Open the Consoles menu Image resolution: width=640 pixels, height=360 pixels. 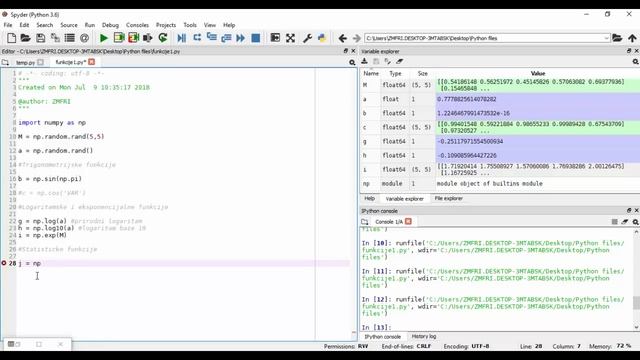pyautogui.click(x=138, y=25)
